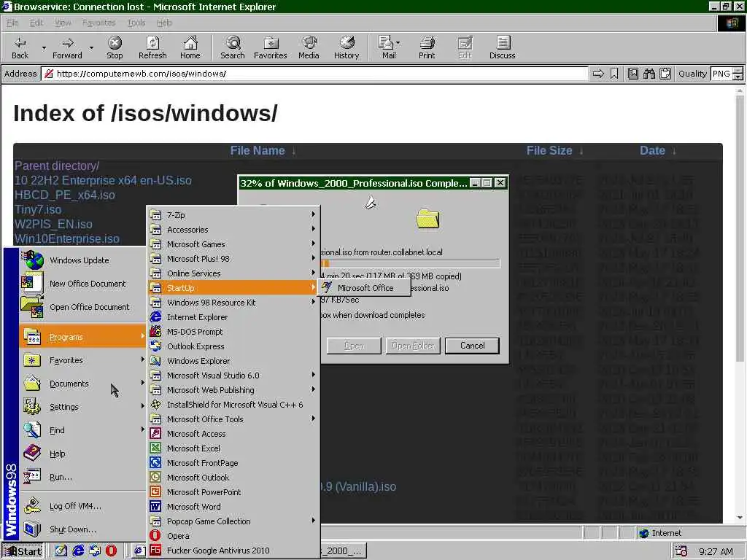Viewport: 747px width, 560px height.
Task: Expand the Windows 98 Resource Kit submenu
Action: (233, 303)
